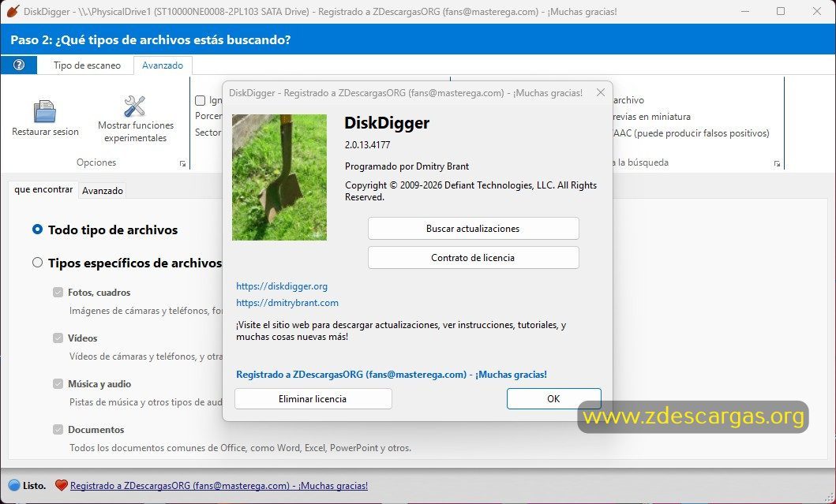This screenshot has height=504, width=836.
Task: Expand the búsqueda group launcher arrow
Action: pos(777,163)
